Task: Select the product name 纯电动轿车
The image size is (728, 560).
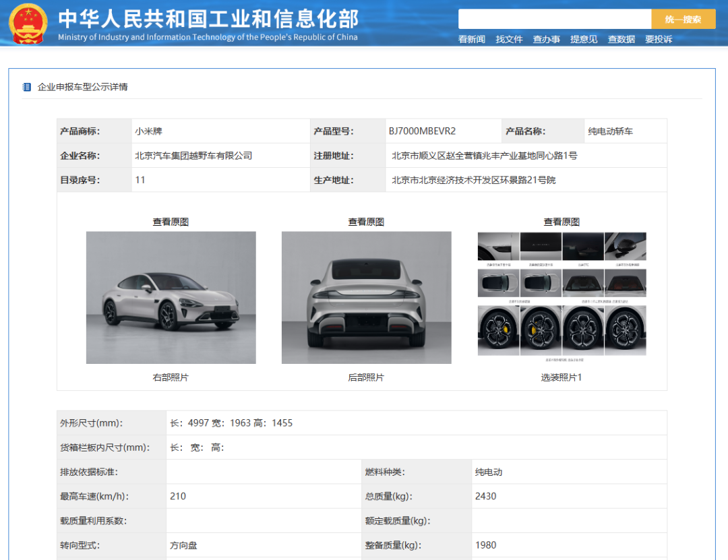Action: point(611,131)
